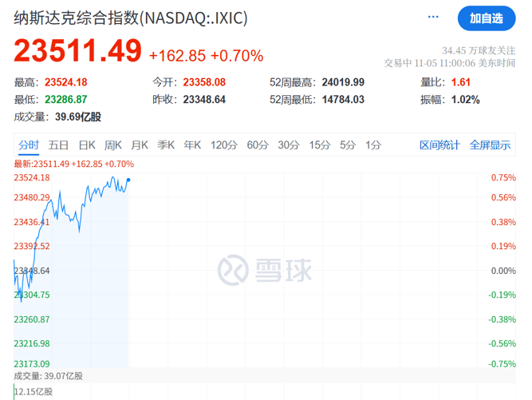The height and width of the screenshot is (400, 532).
Task: Switch to 60分 interval chart
Action: pos(258,145)
